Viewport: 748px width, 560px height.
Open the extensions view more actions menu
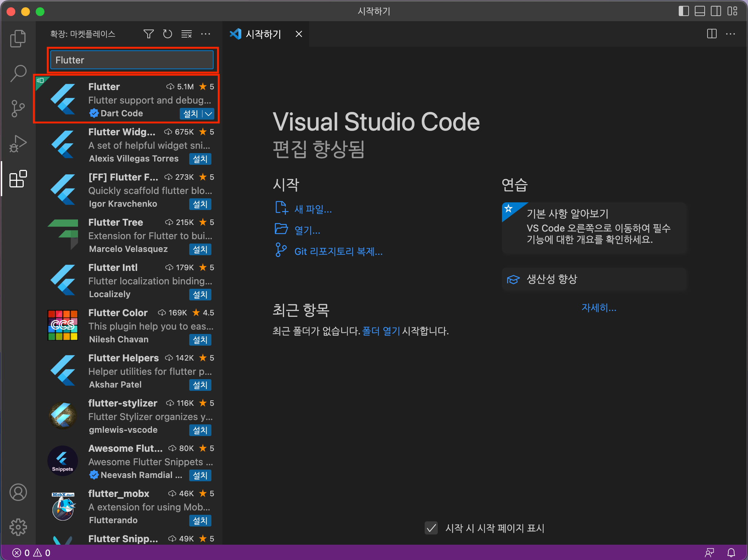tap(206, 34)
